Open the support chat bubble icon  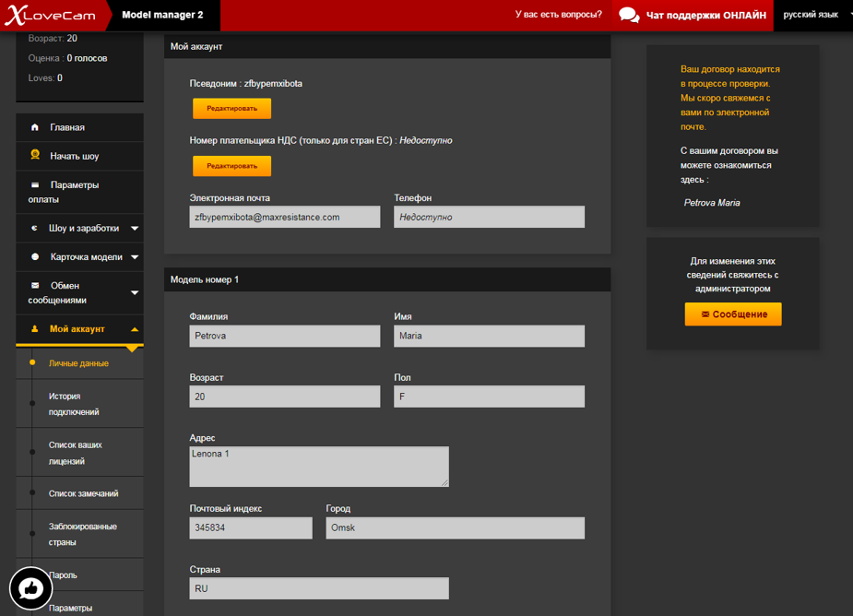629,16
